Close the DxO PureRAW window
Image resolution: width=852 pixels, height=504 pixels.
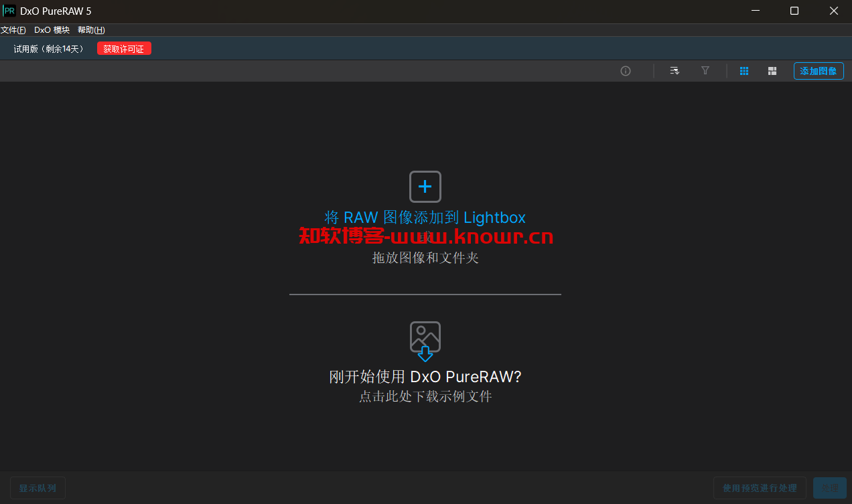point(833,11)
